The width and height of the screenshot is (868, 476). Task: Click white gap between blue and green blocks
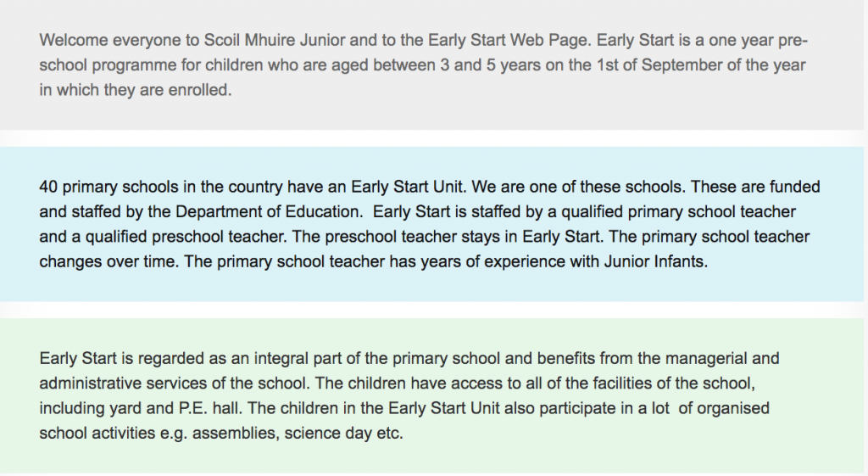click(x=431, y=311)
